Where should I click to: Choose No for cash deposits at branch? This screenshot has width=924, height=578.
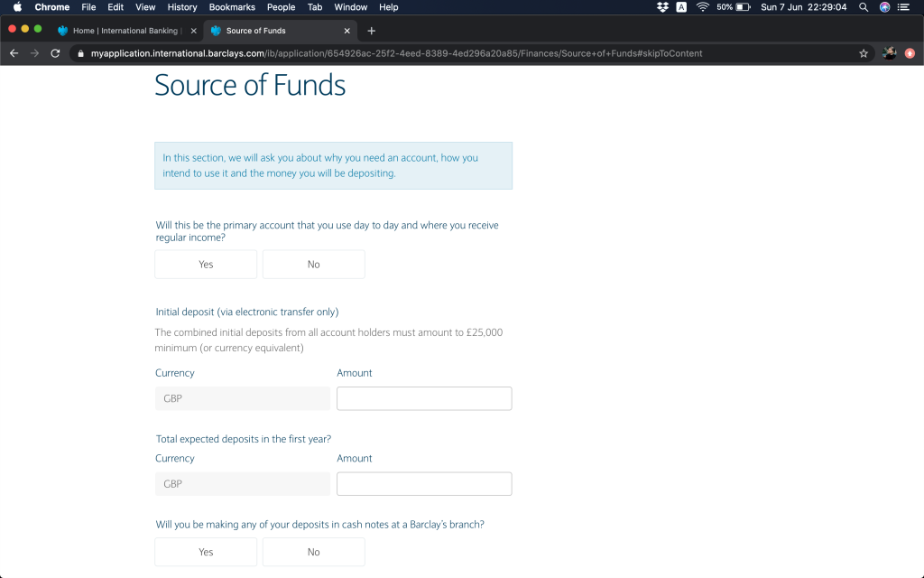313,552
